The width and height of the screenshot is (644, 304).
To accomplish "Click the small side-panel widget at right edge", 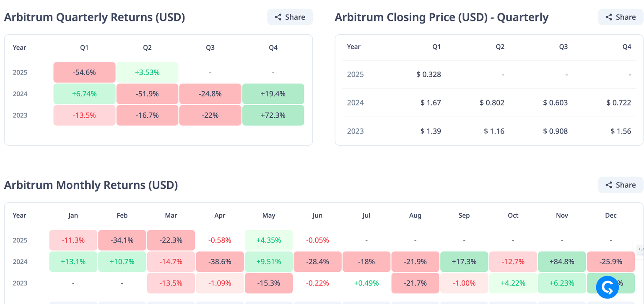I will (x=640, y=249).
